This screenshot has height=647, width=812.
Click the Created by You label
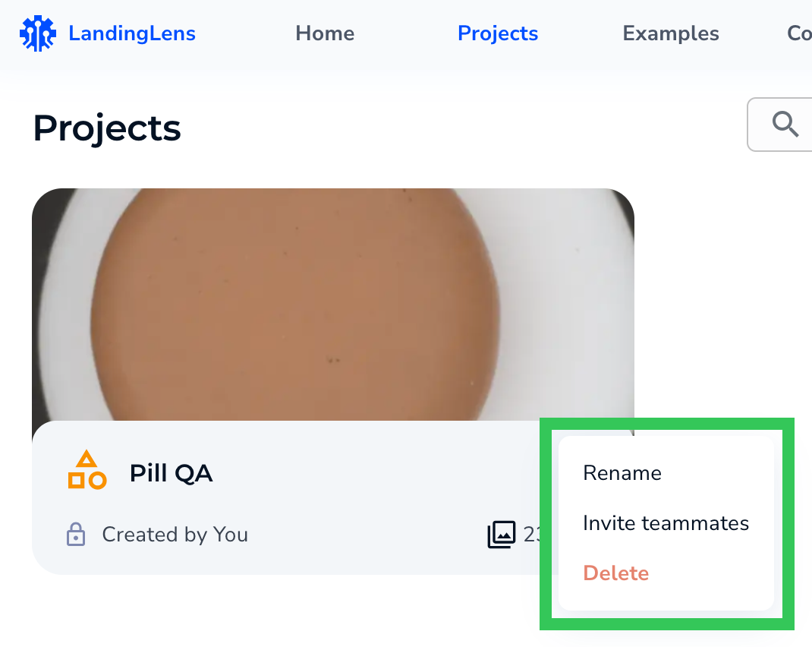(x=175, y=535)
